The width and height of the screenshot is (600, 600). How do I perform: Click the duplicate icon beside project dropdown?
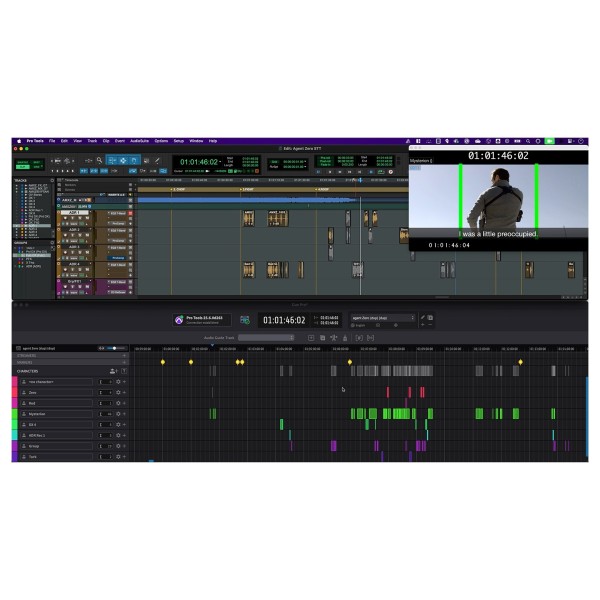pyautogui.click(x=430, y=318)
